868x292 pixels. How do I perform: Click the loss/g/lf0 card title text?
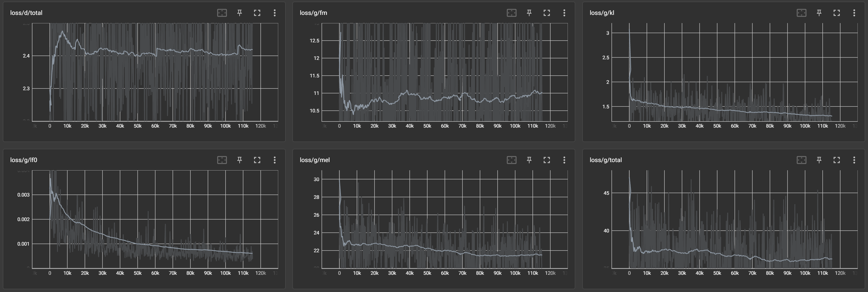(x=24, y=160)
